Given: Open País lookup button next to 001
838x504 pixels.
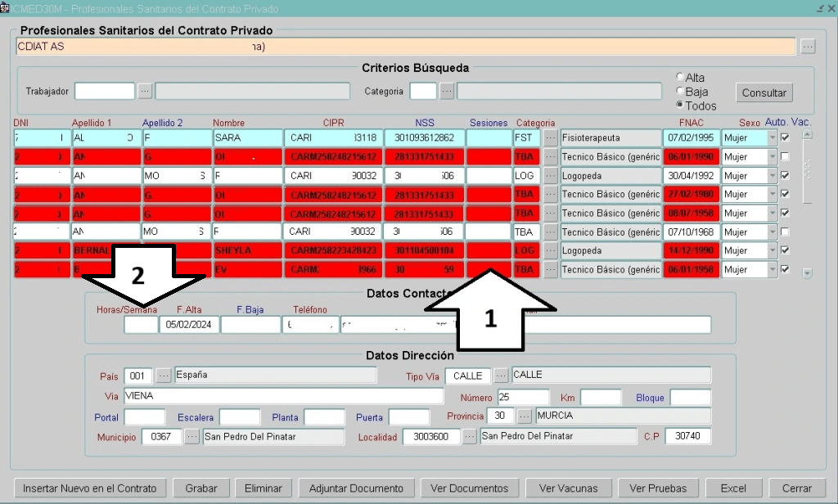Looking at the screenshot, I should pyautogui.click(x=164, y=376).
